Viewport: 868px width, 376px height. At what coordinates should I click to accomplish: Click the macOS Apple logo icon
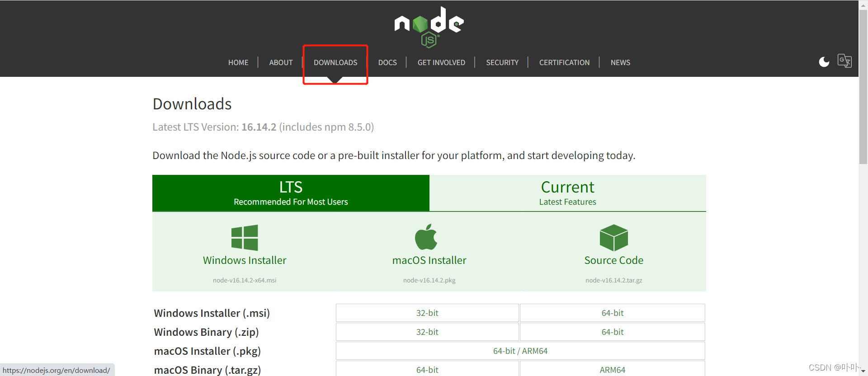(426, 237)
